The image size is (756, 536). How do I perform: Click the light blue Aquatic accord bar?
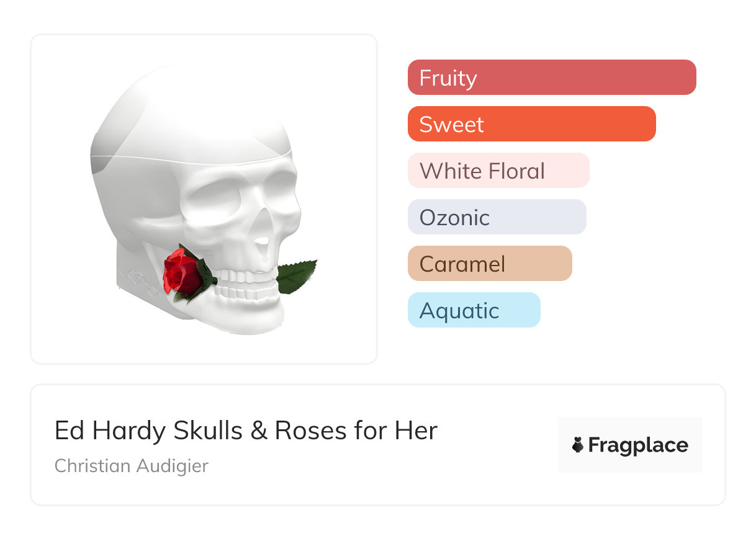pos(474,310)
